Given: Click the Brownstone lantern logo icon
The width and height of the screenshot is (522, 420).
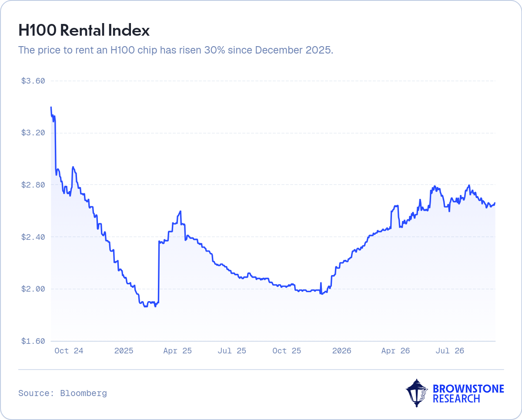Looking at the screenshot, I should (417, 393).
